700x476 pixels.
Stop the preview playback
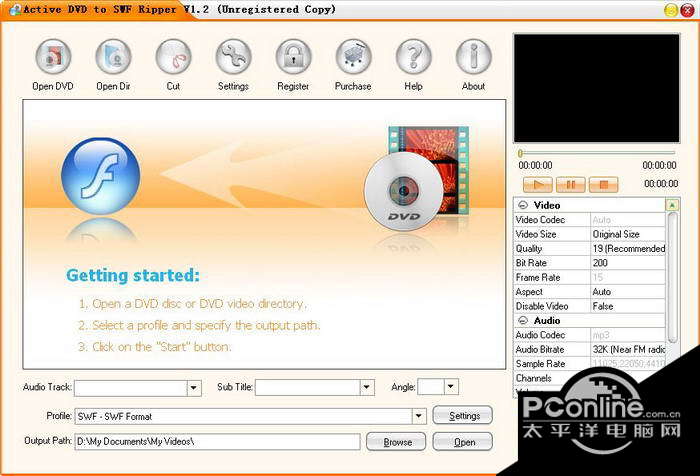click(x=603, y=184)
